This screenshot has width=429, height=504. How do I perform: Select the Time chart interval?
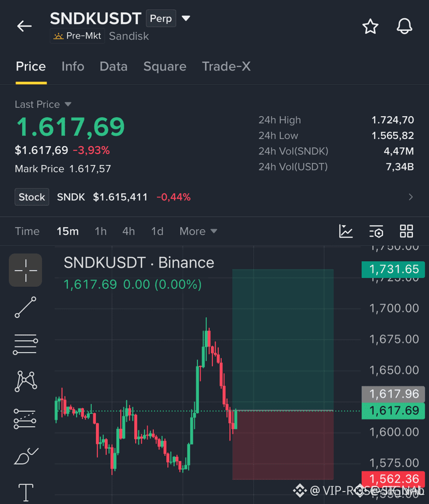27,231
